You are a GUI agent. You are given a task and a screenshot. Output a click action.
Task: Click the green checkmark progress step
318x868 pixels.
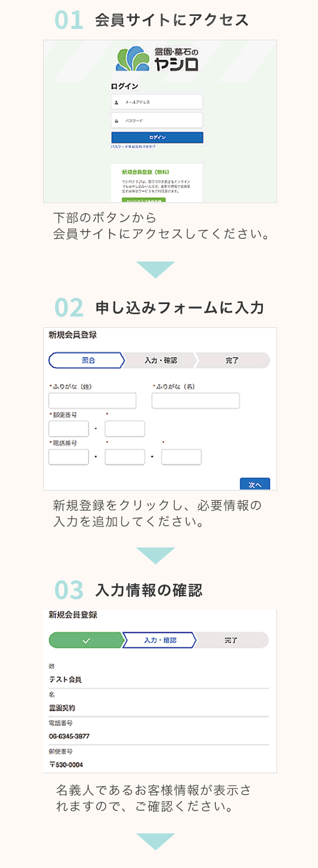pos(86,640)
